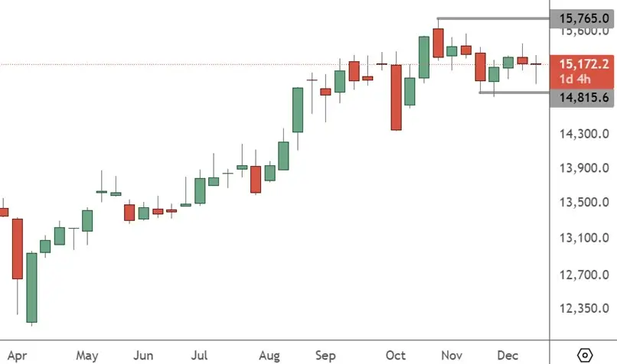
Task: Click the large red candle in October
Action: [x=397, y=97]
